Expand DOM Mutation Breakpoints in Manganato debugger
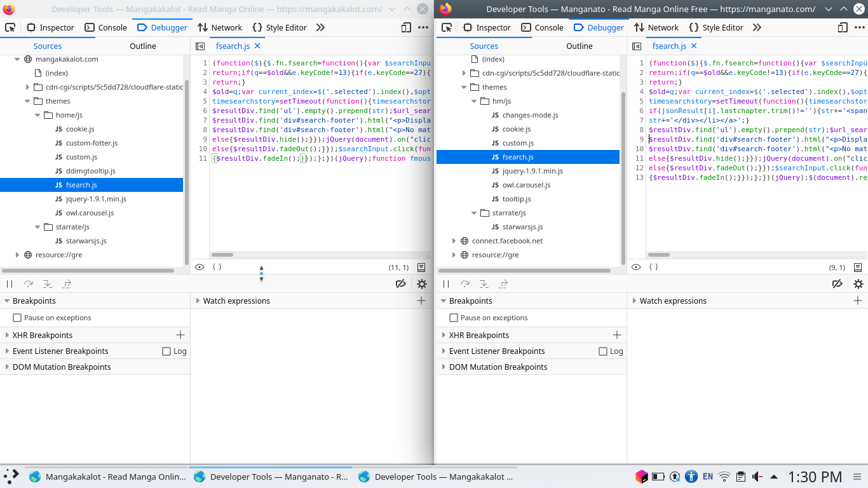The image size is (868, 488). (x=444, y=367)
